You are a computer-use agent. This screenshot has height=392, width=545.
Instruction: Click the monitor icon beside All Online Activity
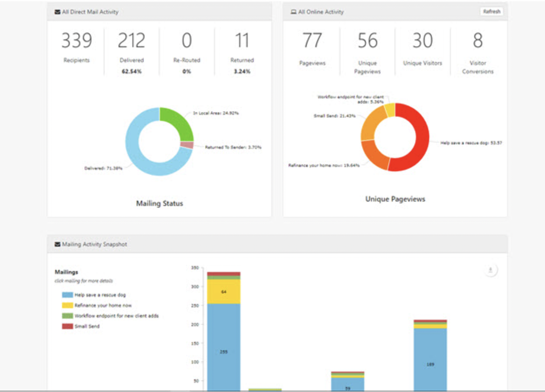[x=293, y=12]
